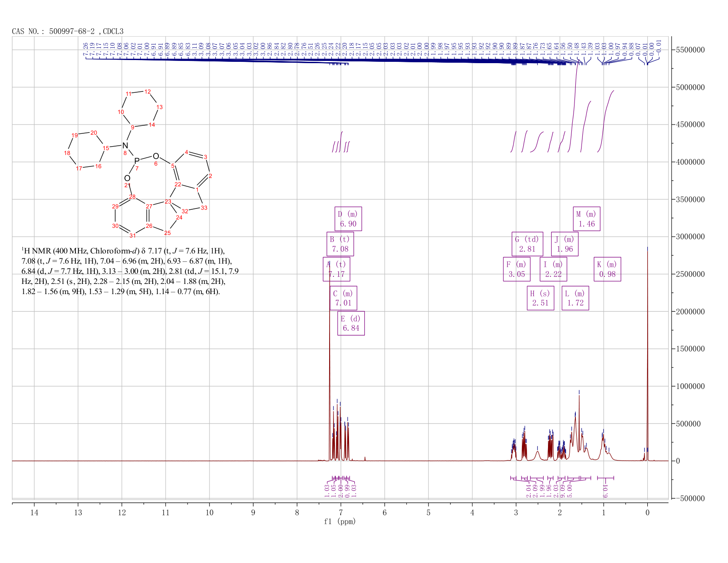Image resolution: width=728 pixels, height=563 pixels.
Task: Select the D (m) 6.90 multiplet box
Action: pos(348,219)
